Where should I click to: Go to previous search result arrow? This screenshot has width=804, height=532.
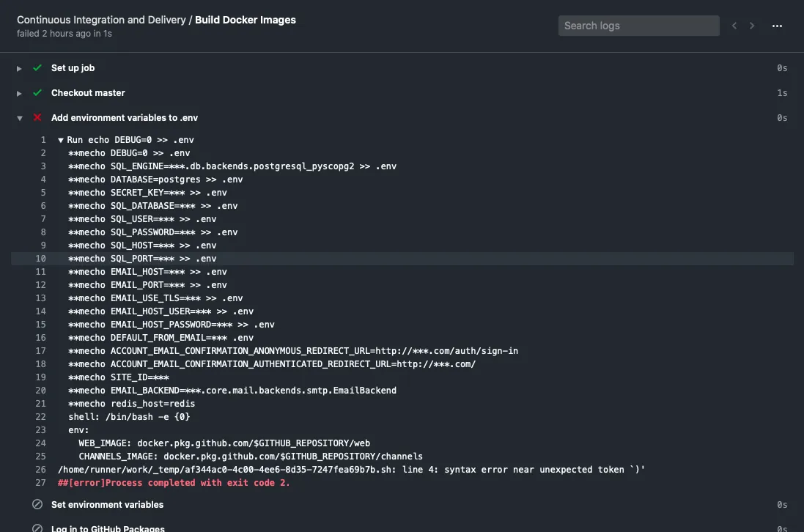(x=734, y=26)
